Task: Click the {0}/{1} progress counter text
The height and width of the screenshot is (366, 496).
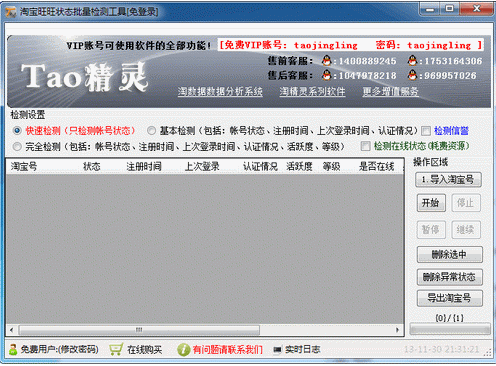Action: point(450,318)
